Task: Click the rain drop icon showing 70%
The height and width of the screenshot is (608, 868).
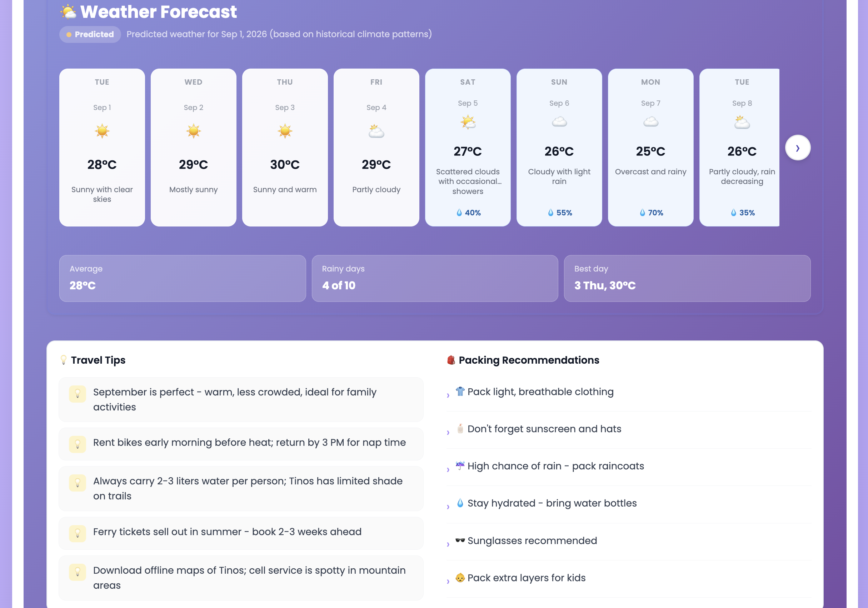Action: coord(642,213)
